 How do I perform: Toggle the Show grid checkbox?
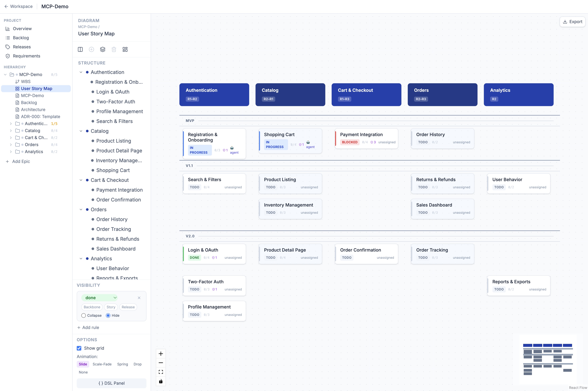(79, 348)
